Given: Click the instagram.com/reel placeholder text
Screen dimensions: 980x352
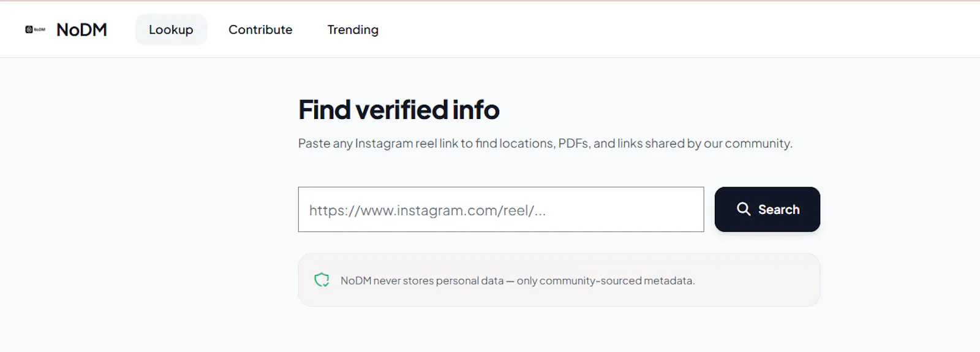Looking at the screenshot, I should click(428, 210).
